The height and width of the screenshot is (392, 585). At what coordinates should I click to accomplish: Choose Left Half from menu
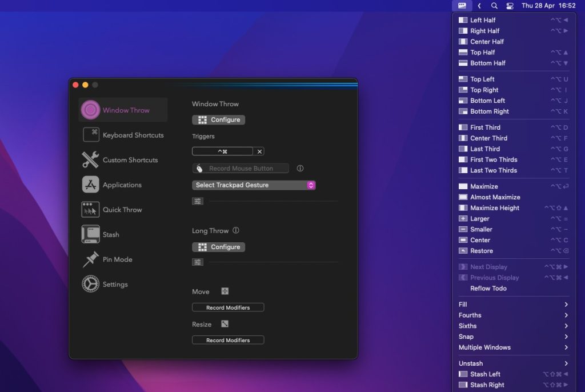click(483, 20)
